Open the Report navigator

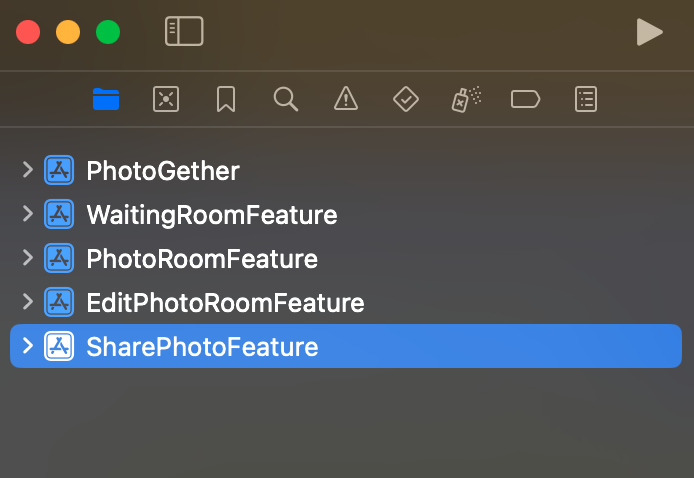(x=586, y=98)
